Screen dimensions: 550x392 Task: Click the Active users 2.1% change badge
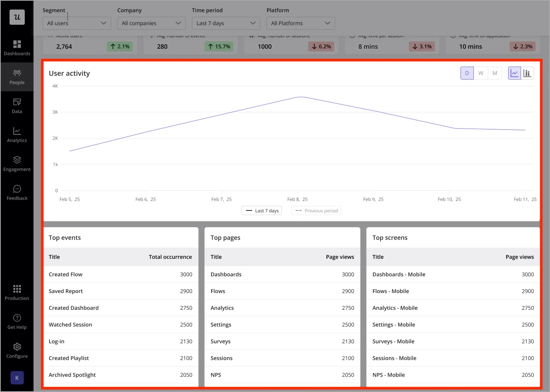tap(120, 46)
